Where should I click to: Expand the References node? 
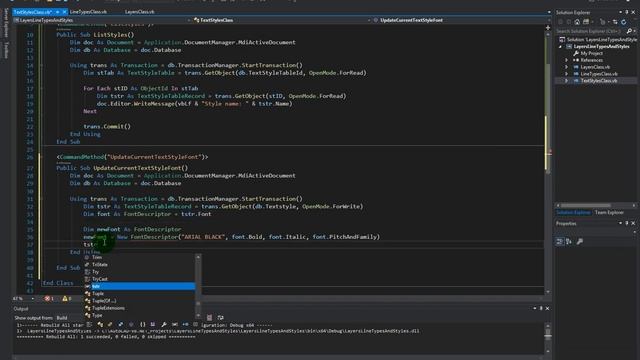(x=567, y=60)
